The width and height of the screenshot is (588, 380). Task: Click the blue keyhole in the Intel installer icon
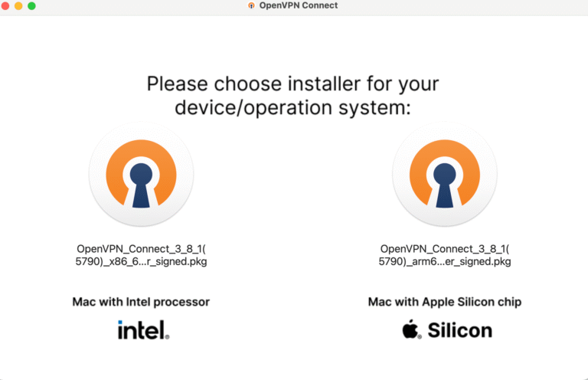141,185
